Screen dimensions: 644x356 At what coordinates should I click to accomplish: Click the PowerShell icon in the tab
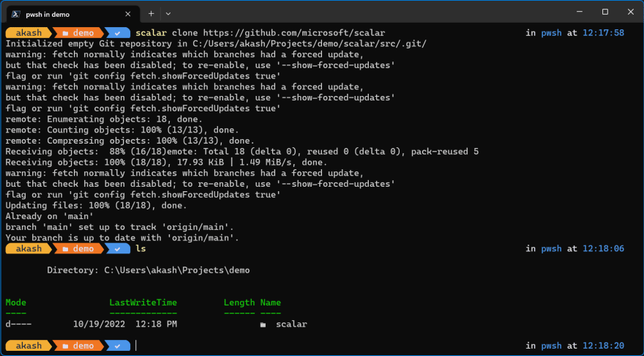pos(16,14)
